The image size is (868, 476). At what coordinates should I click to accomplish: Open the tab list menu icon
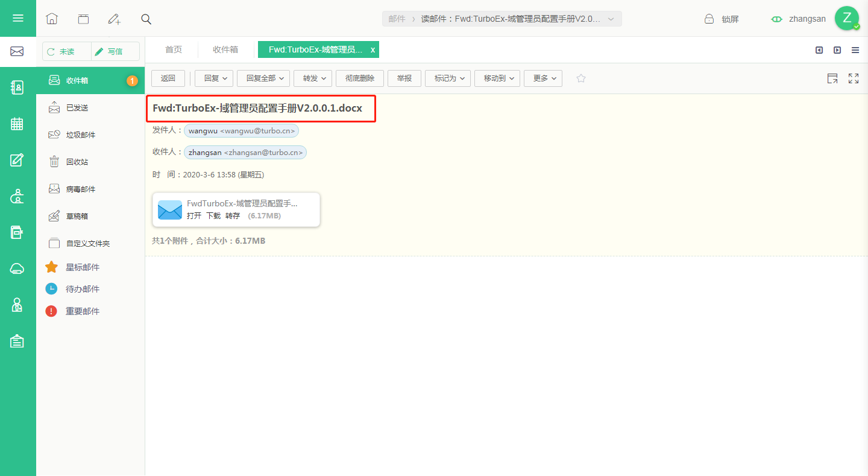click(855, 50)
